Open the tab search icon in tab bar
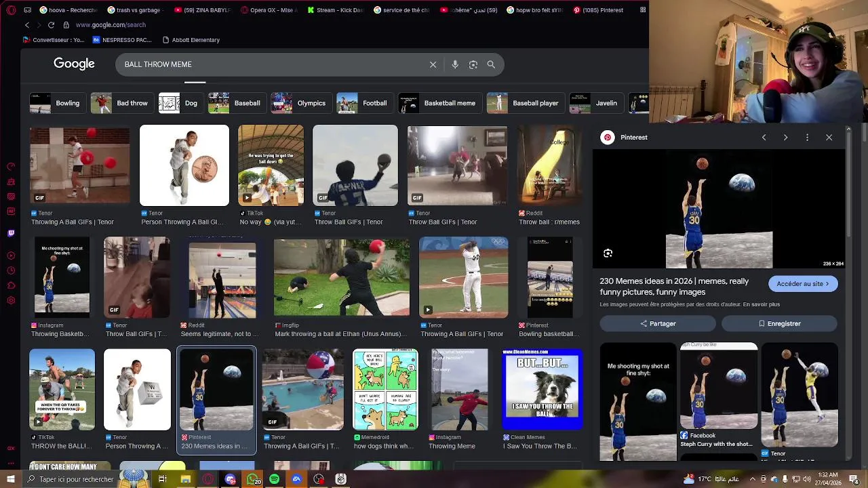This screenshot has height=488, width=868. [643, 10]
